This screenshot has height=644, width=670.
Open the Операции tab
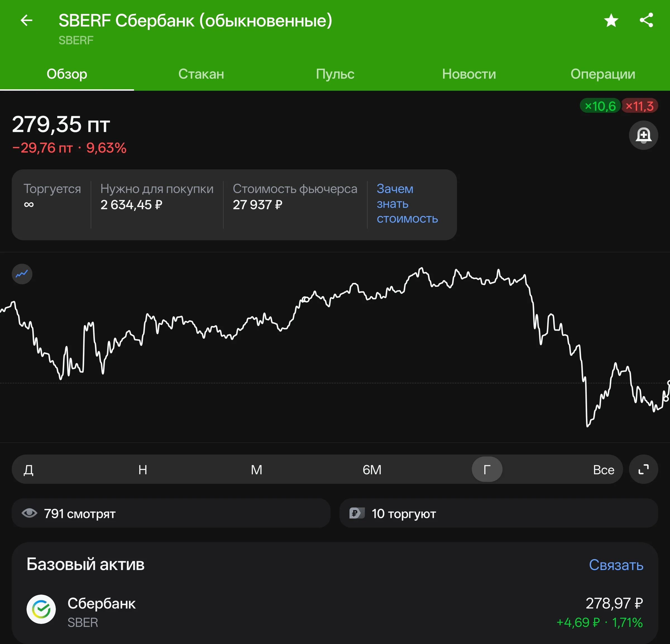point(603,74)
